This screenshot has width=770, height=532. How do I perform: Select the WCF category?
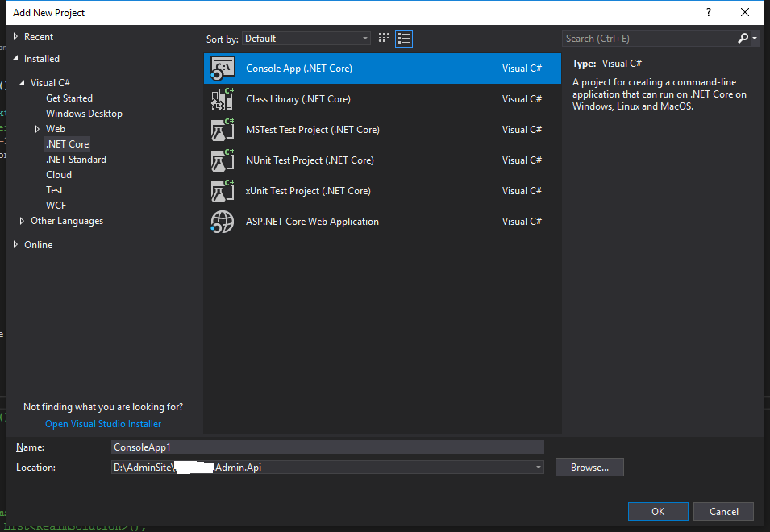pos(56,206)
